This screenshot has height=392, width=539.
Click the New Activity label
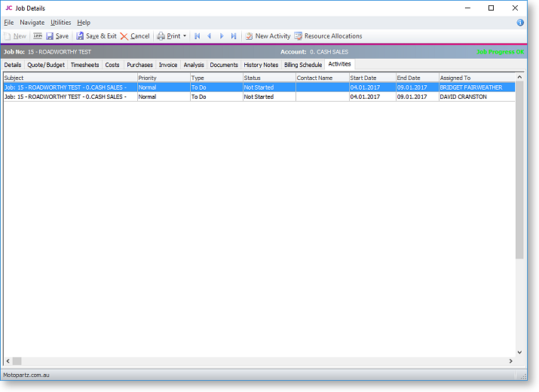click(x=273, y=36)
